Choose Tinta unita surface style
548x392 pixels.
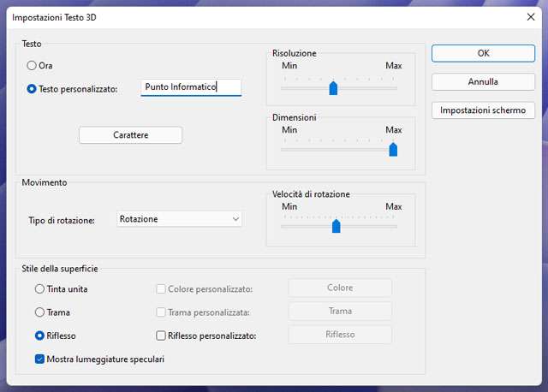[x=40, y=289]
